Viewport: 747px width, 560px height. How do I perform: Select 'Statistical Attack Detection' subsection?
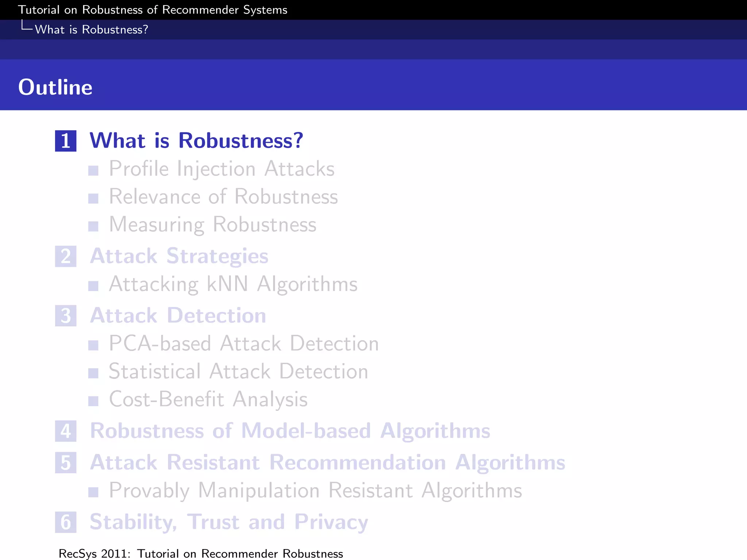(x=239, y=372)
